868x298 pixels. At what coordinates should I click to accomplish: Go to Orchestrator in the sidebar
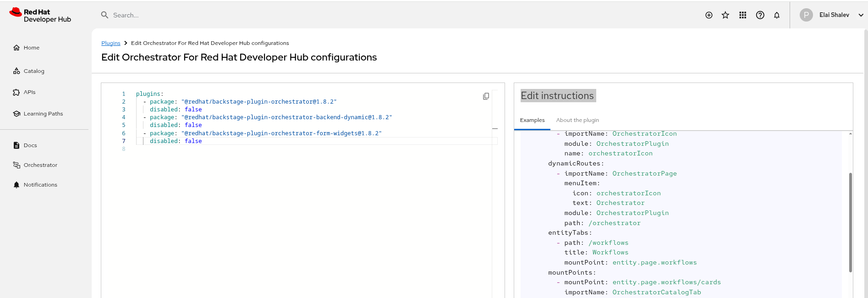tap(40, 165)
